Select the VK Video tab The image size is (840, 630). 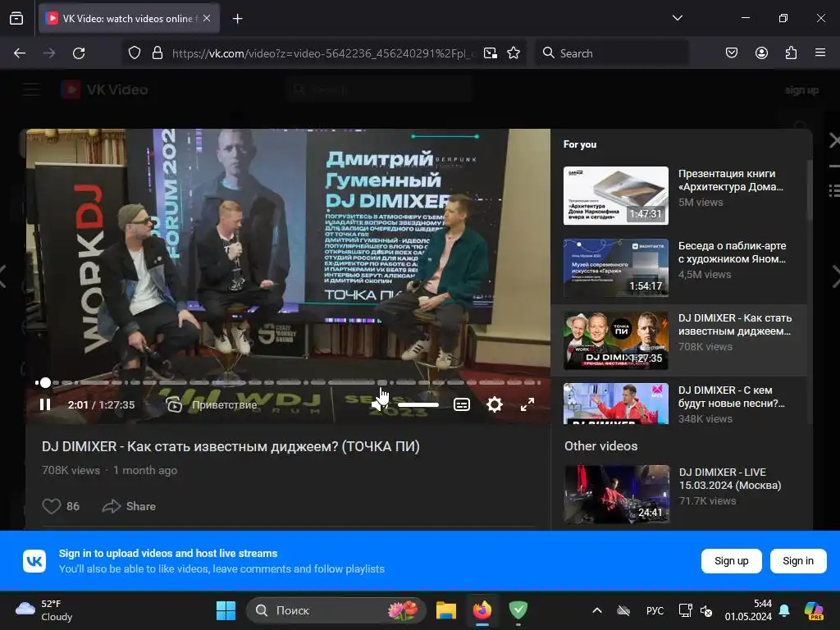[129, 19]
